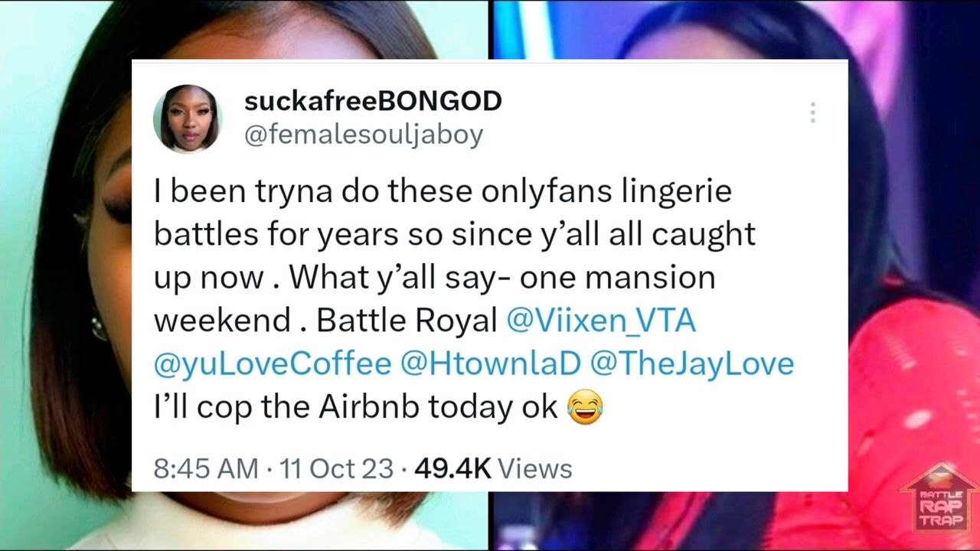Click the laughing crying emoji
The image size is (980, 551).
pos(585,407)
